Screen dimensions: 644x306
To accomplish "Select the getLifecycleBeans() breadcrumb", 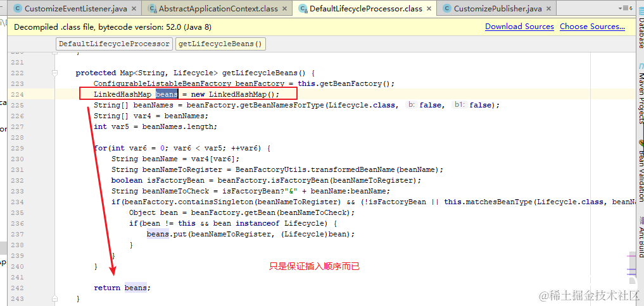I will pyautogui.click(x=220, y=44).
